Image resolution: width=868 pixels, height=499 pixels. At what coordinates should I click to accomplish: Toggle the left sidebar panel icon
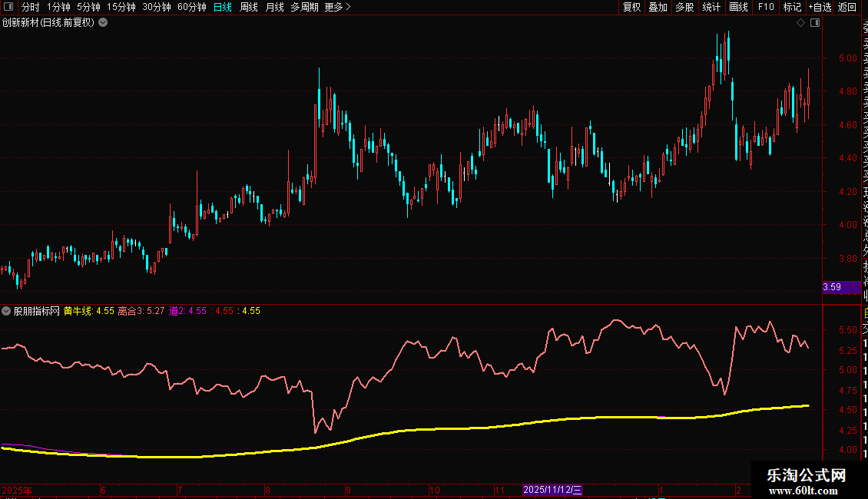tap(8, 7)
